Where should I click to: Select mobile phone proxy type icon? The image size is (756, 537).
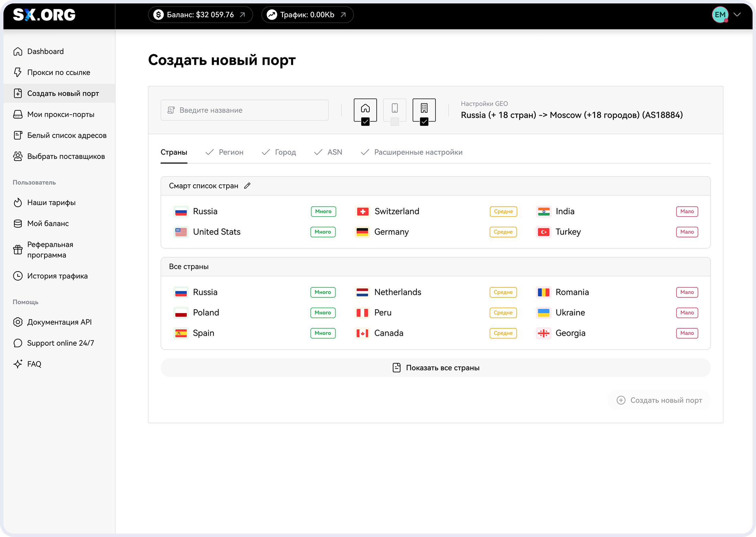394,108
